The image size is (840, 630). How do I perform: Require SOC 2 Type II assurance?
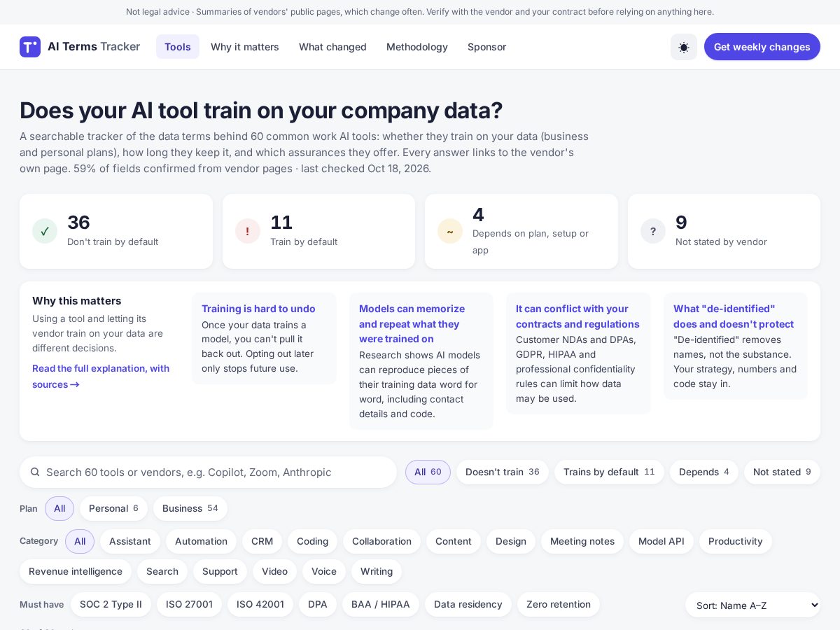(x=111, y=604)
